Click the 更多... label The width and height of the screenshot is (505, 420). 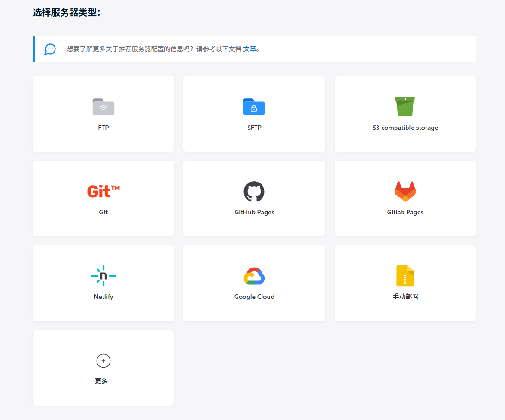click(x=103, y=382)
